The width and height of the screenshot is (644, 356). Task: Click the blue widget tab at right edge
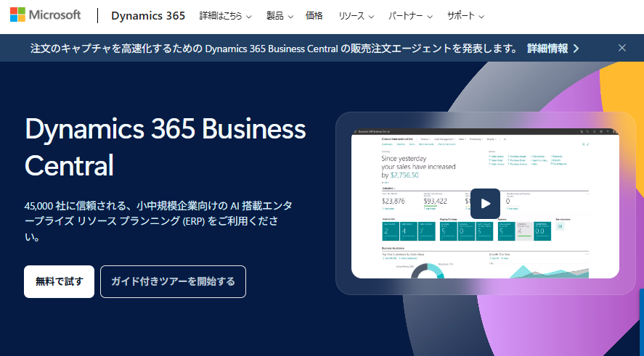point(641,319)
